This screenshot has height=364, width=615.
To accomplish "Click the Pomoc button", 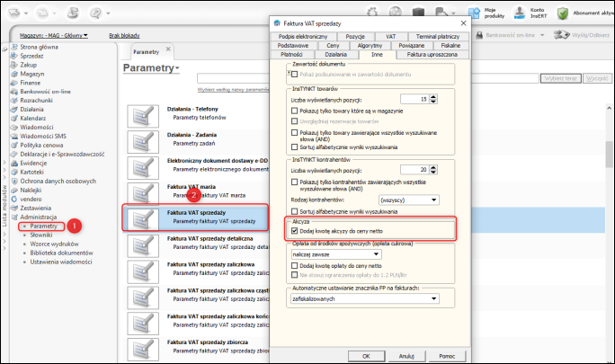I will [x=447, y=356].
